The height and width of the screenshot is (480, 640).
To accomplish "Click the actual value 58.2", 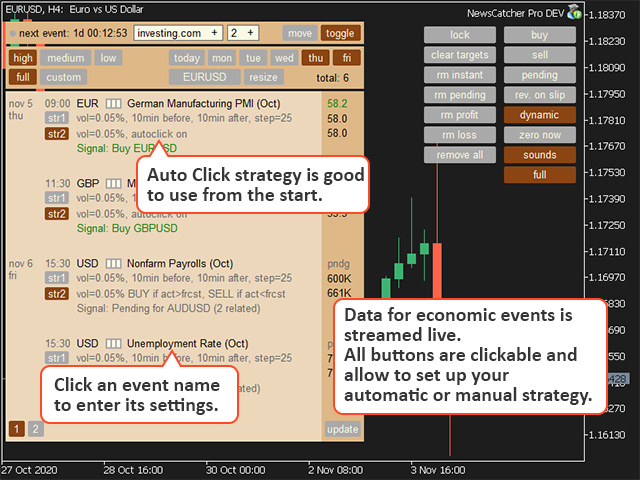I will point(337,104).
